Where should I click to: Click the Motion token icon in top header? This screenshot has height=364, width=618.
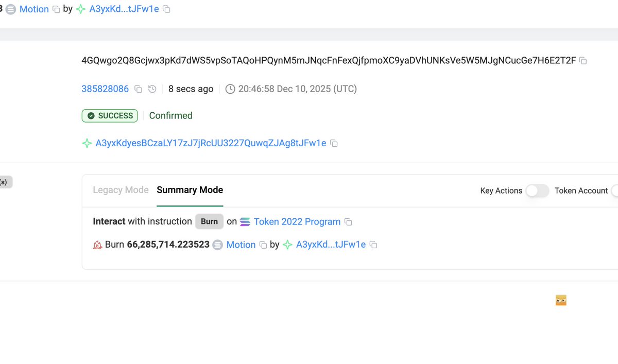tap(11, 9)
